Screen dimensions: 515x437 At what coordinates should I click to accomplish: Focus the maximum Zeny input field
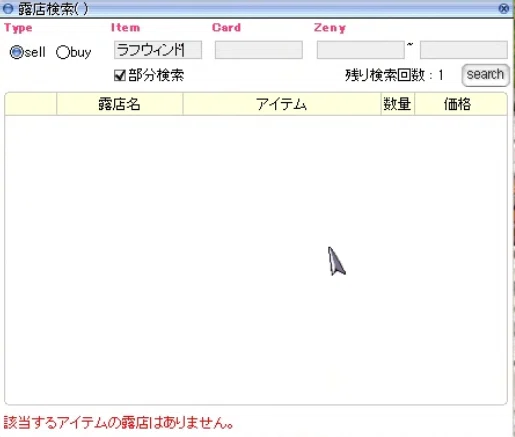[464, 50]
